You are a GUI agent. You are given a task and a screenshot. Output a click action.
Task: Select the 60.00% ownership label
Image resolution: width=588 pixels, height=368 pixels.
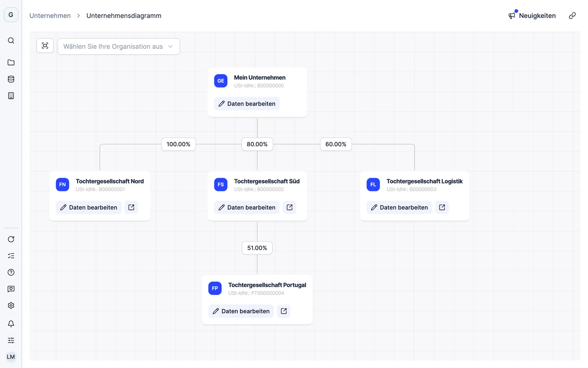coord(336,144)
